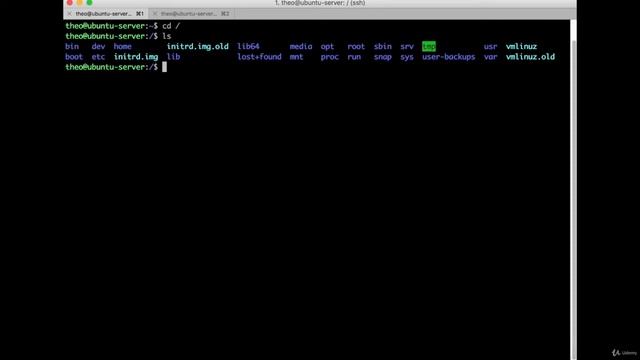The width and height of the screenshot is (640, 360).
Task: Click the 'root' directory name
Action: [x=356, y=47]
